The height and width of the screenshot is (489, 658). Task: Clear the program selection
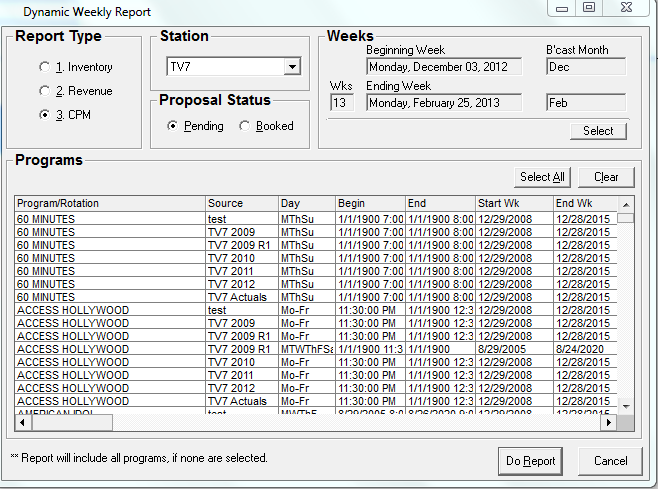point(605,177)
